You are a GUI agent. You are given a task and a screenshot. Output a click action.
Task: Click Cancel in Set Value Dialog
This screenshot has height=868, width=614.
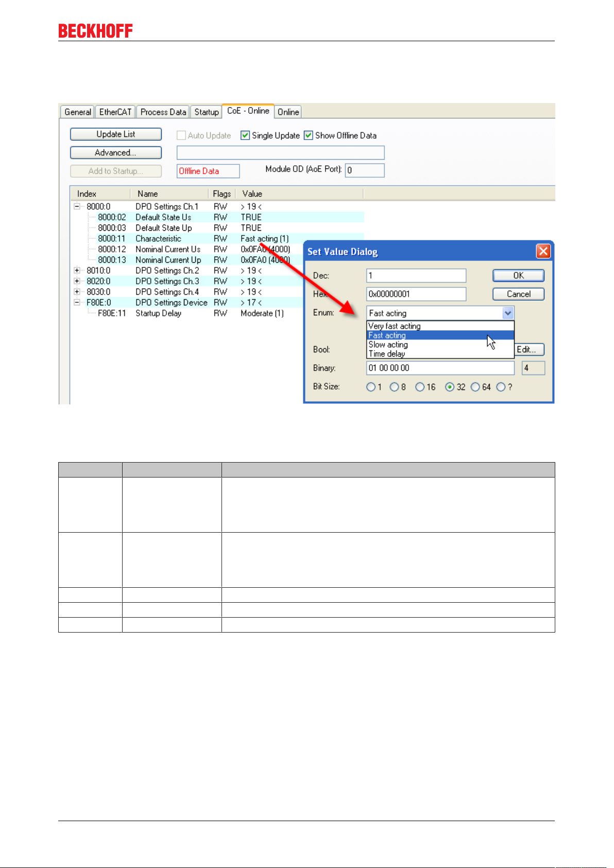(518, 294)
